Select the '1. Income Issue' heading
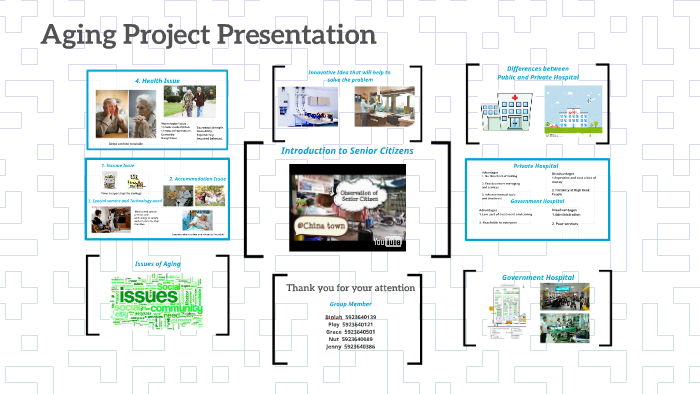This screenshot has height=394, width=700. coord(118,166)
